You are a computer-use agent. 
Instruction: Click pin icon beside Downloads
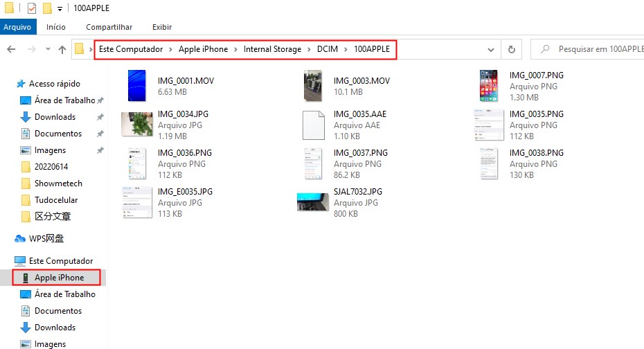(x=100, y=117)
